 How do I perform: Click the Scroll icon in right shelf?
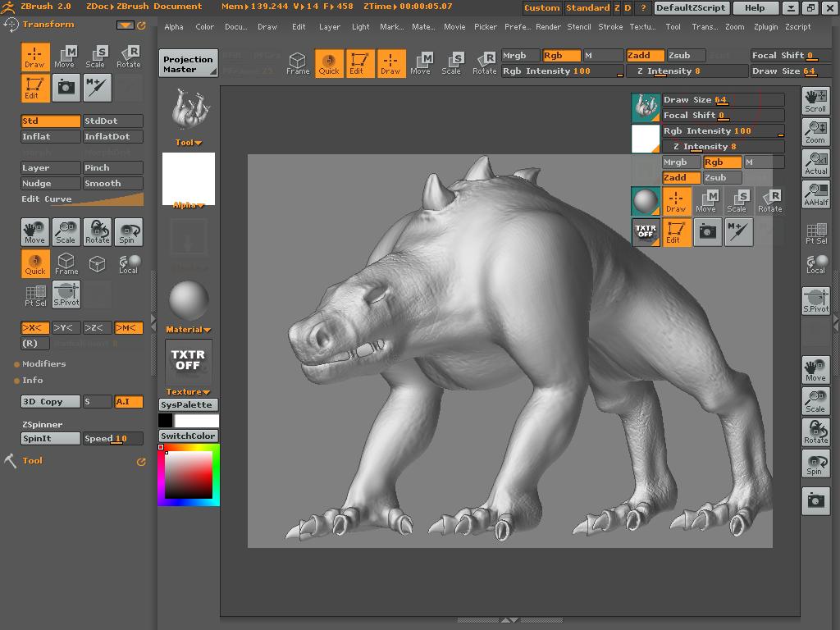coord(815,100)
